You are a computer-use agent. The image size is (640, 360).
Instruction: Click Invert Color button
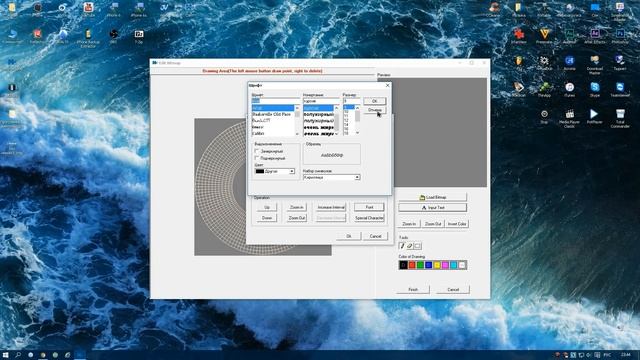point(457,224)
